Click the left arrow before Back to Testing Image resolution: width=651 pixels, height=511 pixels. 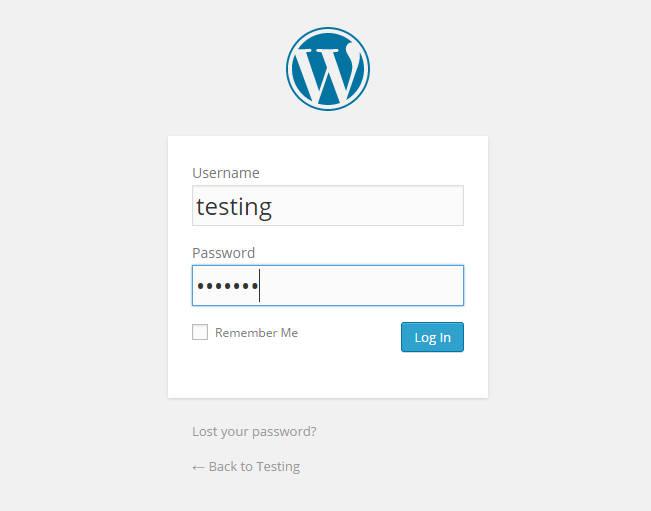point(198,467)
